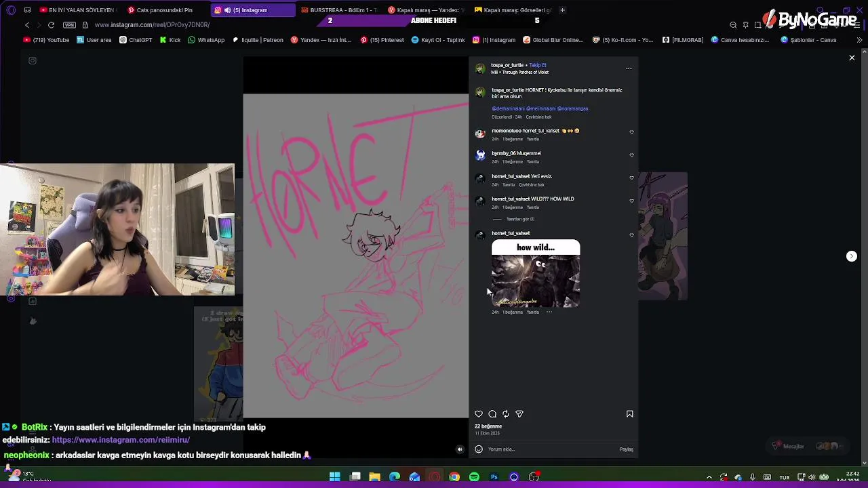Open Photoshop from taskbar

[494, 477]
